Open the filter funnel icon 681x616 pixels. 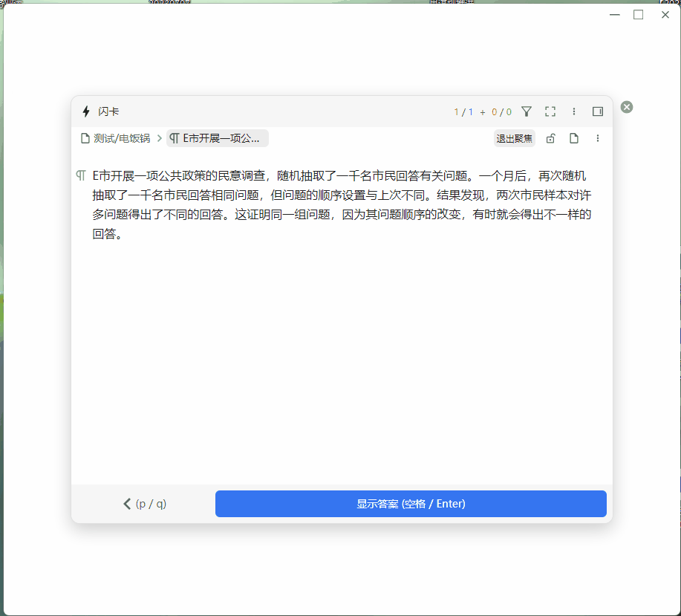pos(527,111)
